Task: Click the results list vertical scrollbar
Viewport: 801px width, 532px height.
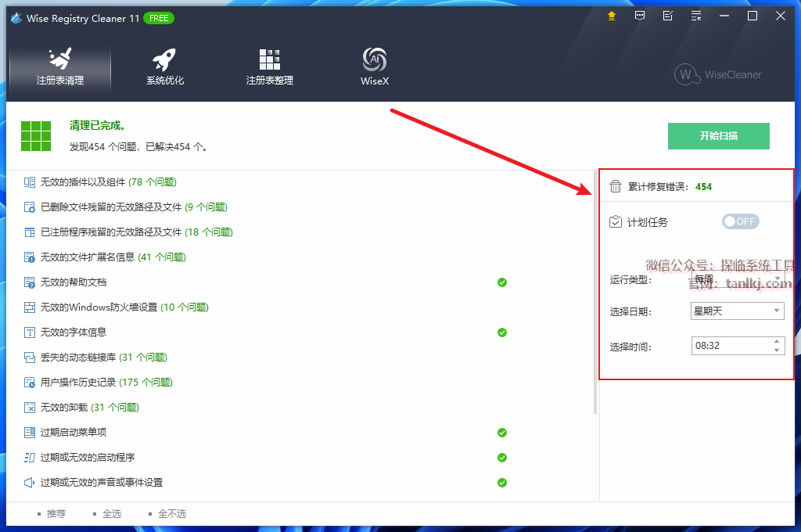Action: tap(595, 293)
